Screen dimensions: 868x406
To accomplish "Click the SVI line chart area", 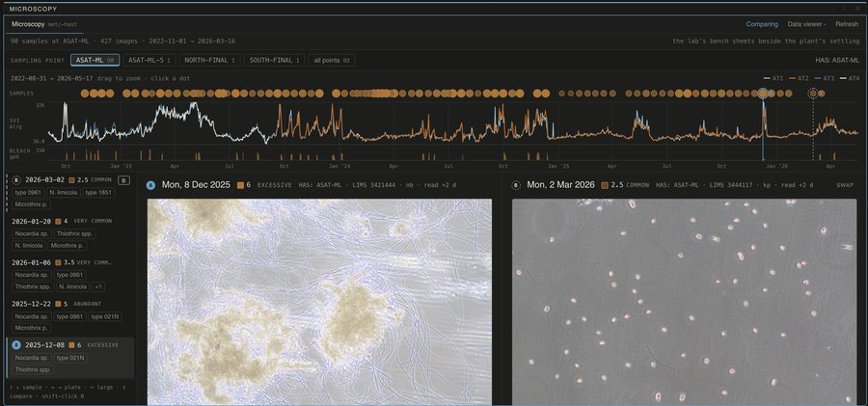I will coord(453,124).
